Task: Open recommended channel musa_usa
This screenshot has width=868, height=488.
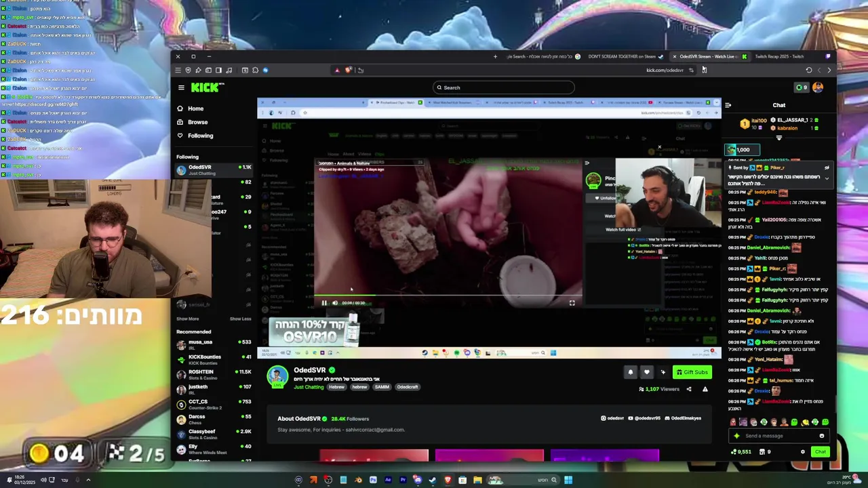Action: (x=214, y=344)
